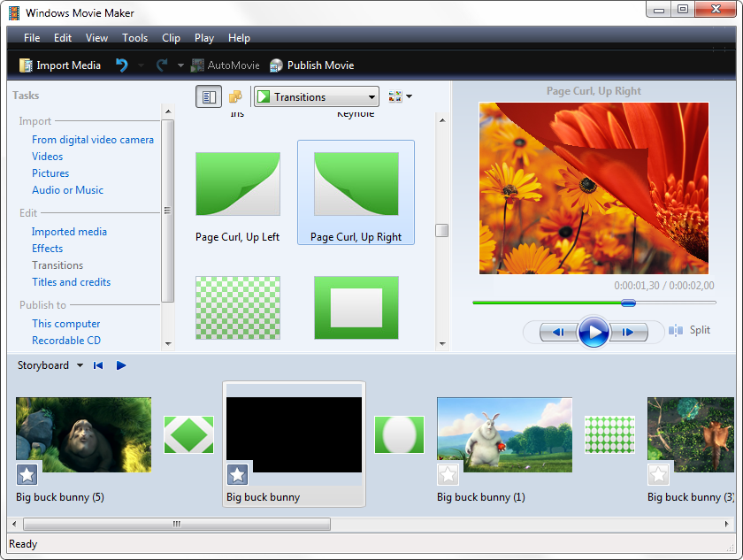The width and height of the screenshot is (743, 560).
Task: Toggle effects star on Big buck bunny (5)
Action: tap(27, 474)
